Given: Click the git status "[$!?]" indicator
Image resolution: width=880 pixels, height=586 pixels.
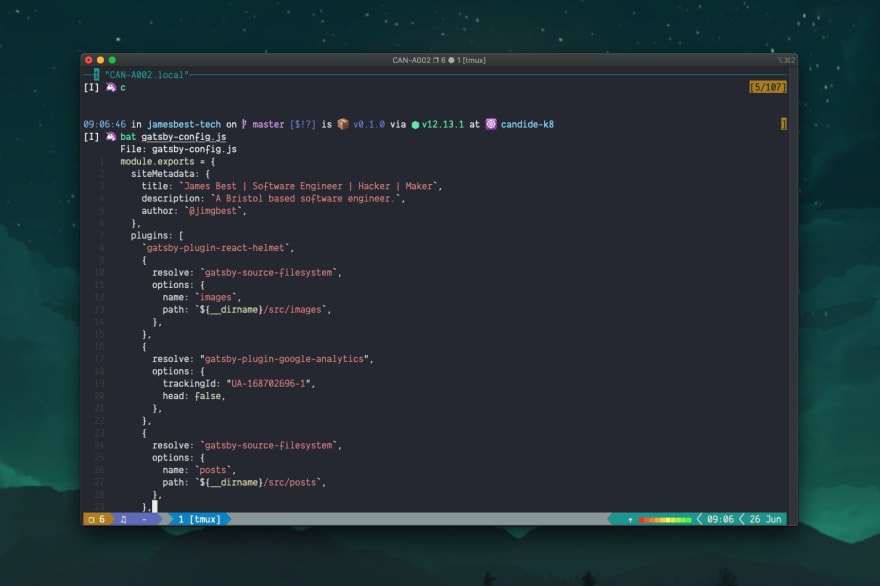Looking at the screenshot, I should pos(302,124).
